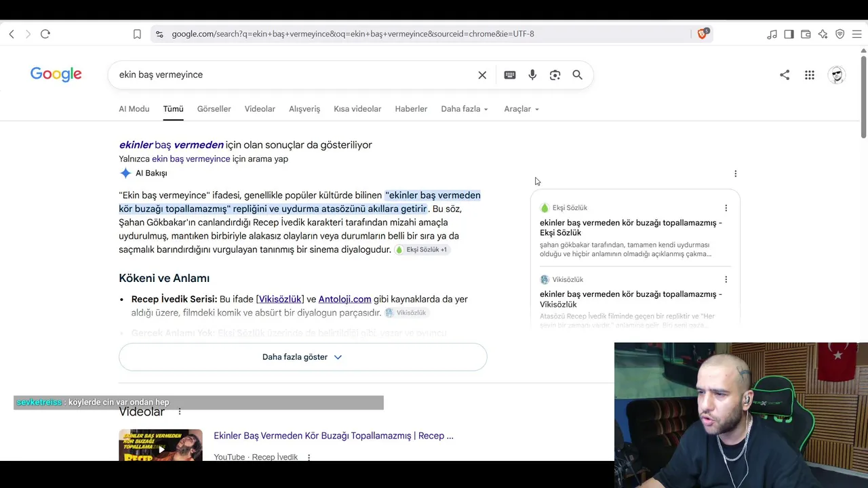Open the Google apps grid

coord(810,75)
